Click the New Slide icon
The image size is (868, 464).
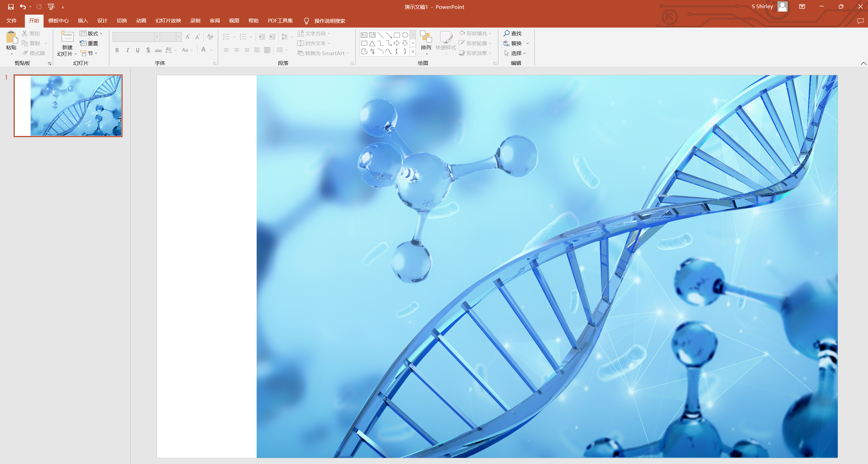tap(67, 37)
